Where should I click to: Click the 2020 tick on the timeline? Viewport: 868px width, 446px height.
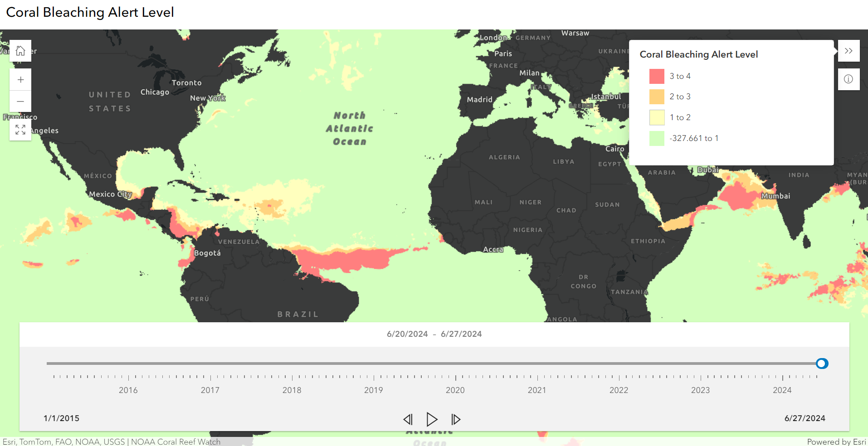tap(455, 378)
